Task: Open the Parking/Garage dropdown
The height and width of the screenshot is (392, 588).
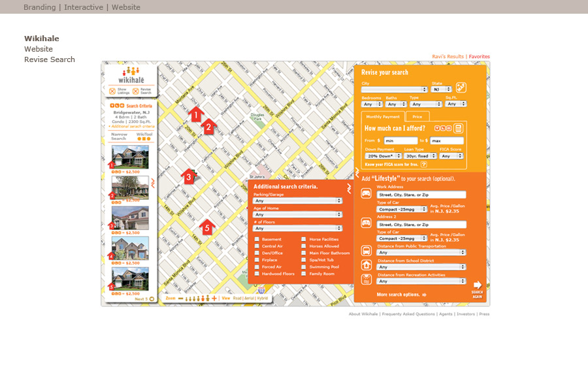Action: pos(297,201)
